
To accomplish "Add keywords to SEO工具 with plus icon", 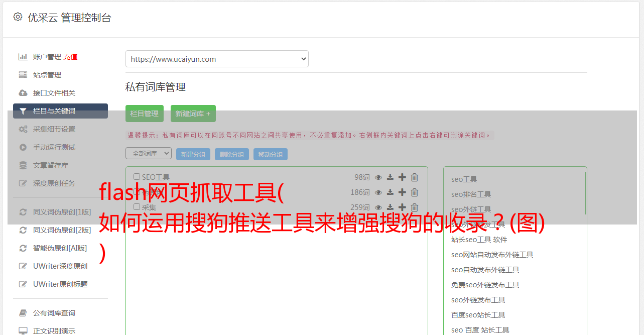I will (x=402, y=177).
